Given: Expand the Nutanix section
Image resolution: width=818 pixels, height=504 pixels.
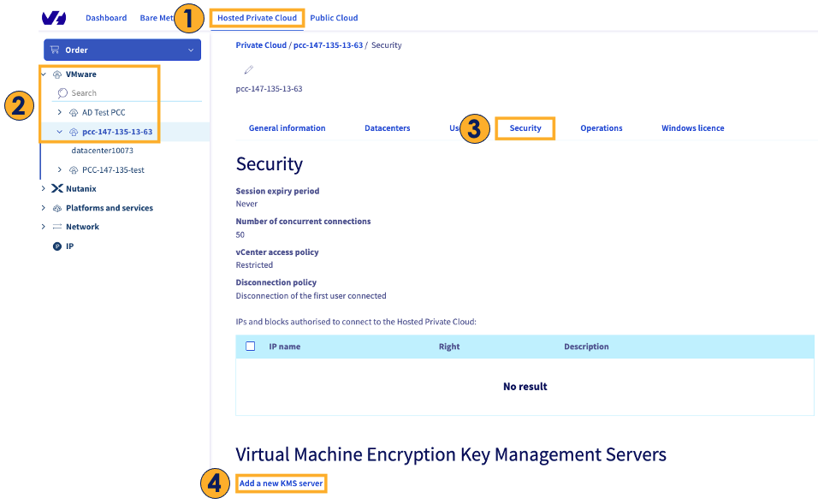Looking at the screenshot, I should click(x=44, y=188).
